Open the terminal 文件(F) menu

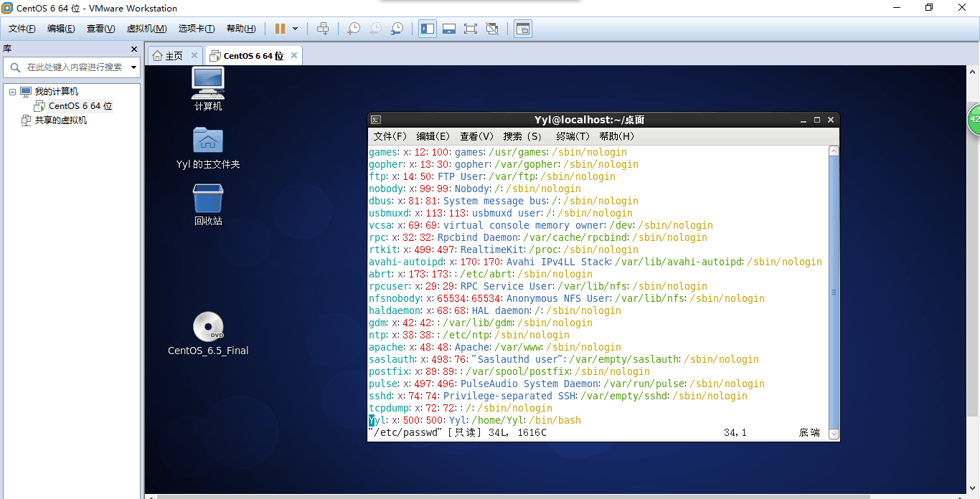(x=390, y=136)
